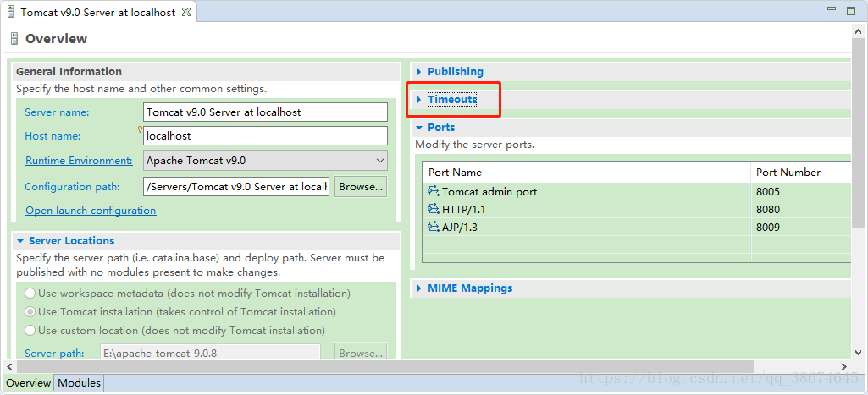Close the Tomcat v9.0 Server editor tab
Screen dimensions: 868x395
click(x=186, y=12)
